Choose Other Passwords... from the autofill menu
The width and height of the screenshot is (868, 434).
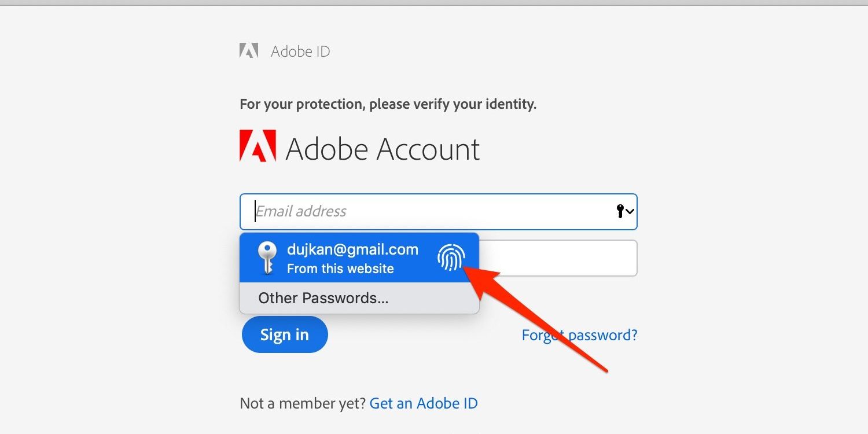point(323,298)
